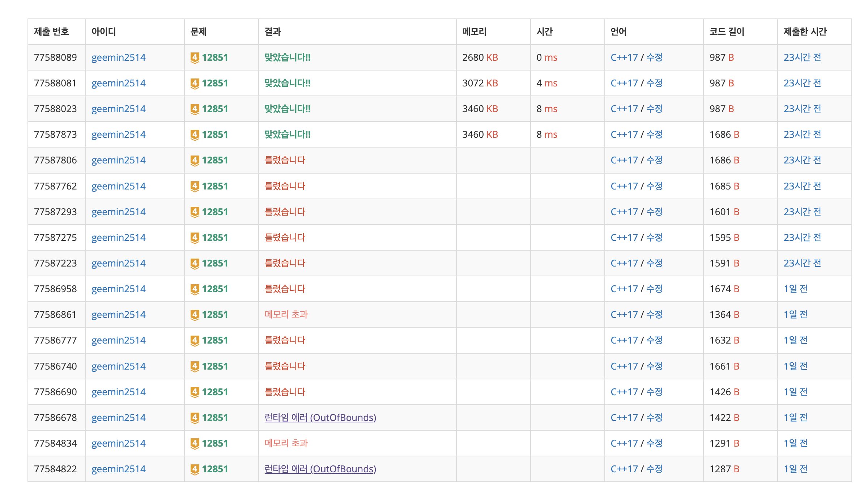Click gold tier badge icon in submission 77588089 row
Viewport: 868px width, 494px height.
click(x=195, y=58)
